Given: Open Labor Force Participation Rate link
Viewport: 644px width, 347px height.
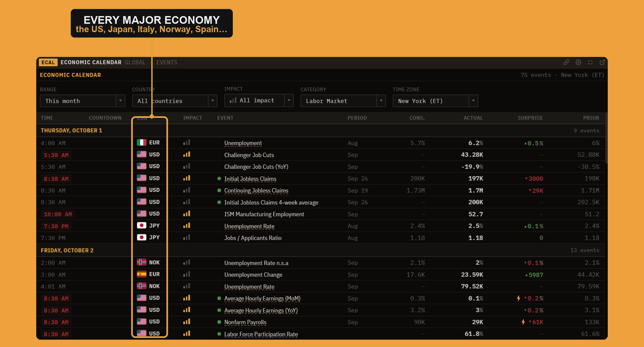Looking at the screenshot, I should point(261,334).
